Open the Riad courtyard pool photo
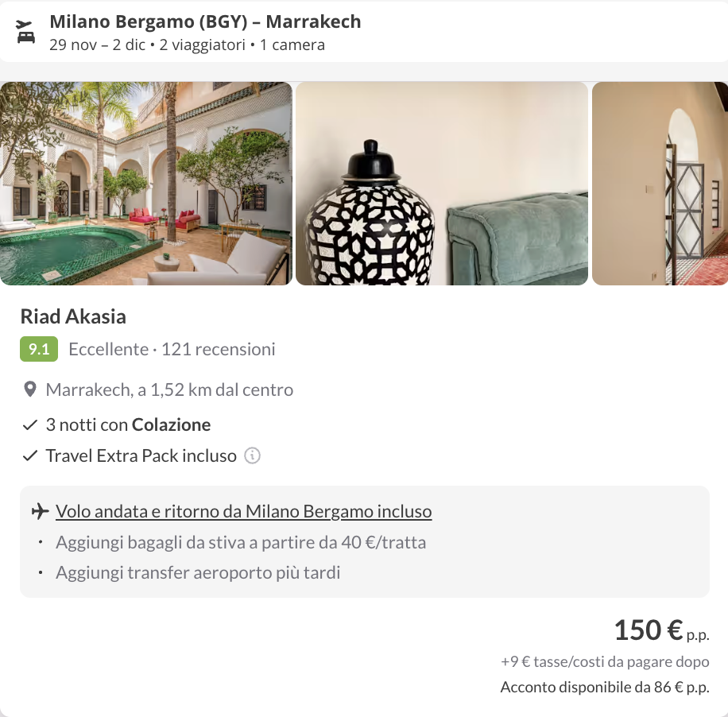This screenshot has width=728, height=717. click(x=146, y=184)
